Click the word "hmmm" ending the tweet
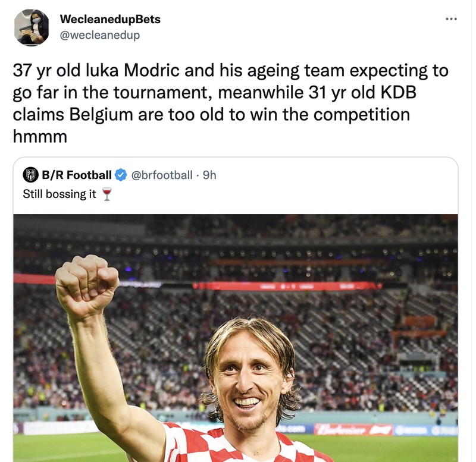Screen dimensions: 476x462 (40, 134)
